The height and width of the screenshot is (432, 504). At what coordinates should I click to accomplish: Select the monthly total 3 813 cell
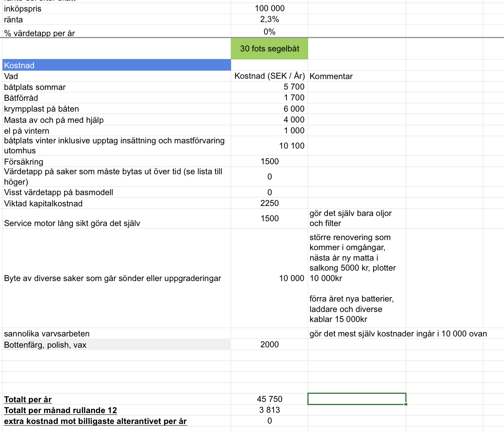(269, 410)
